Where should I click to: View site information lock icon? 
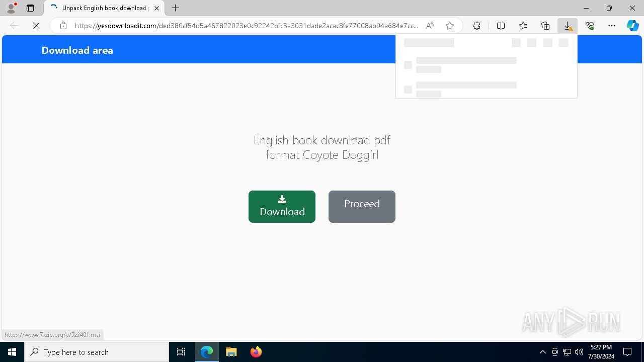pyautogui.click(x=63, y=26)
